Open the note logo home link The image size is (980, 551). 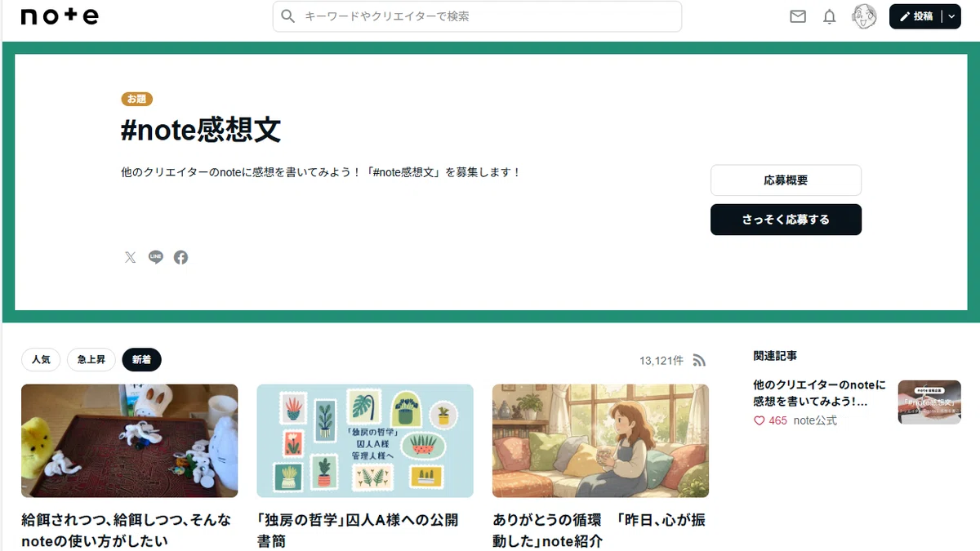60,16
